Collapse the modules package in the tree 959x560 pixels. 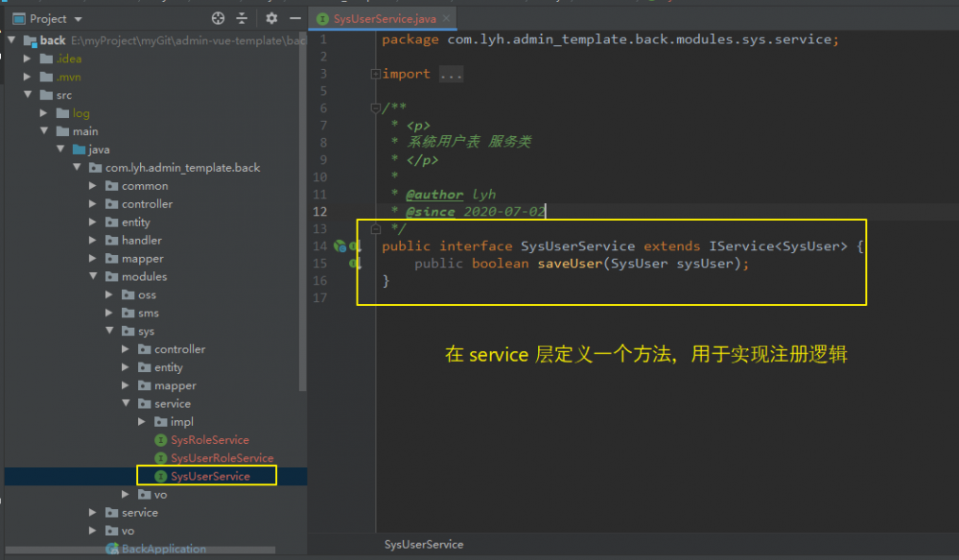coord(91,276)
